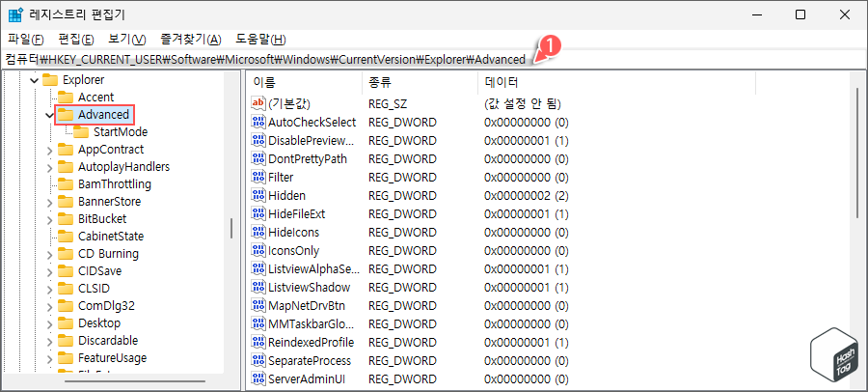Click the SeparateProcess DWORD icon
The width and height of the screenshot is (868, 392).
point(258,360)
